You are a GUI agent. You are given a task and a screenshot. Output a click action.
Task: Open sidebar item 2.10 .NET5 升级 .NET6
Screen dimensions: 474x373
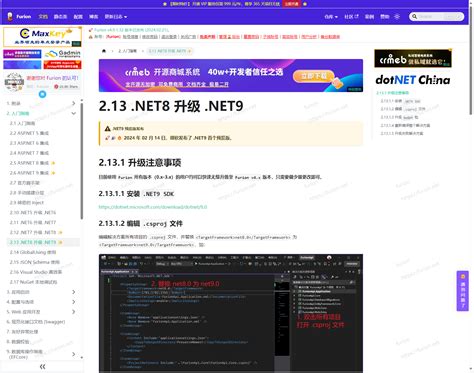coord(33,213)
